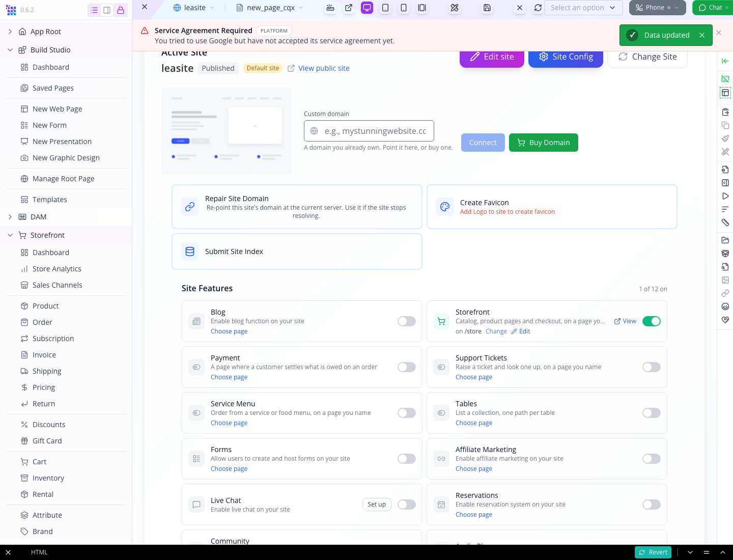733x560 pixels.
Task: Click the Edit site button
Action: click(492, 57)
